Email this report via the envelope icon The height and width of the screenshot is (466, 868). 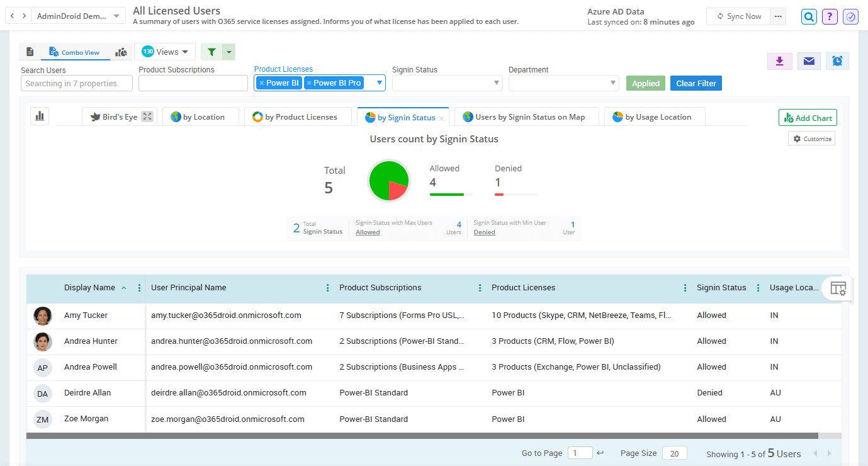[808, 61]
